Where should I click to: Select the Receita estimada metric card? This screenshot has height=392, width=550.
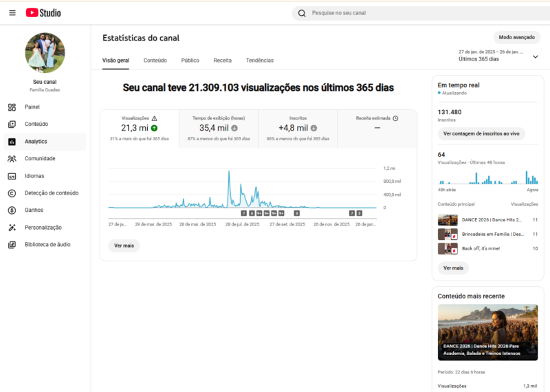tap(377, 129)
